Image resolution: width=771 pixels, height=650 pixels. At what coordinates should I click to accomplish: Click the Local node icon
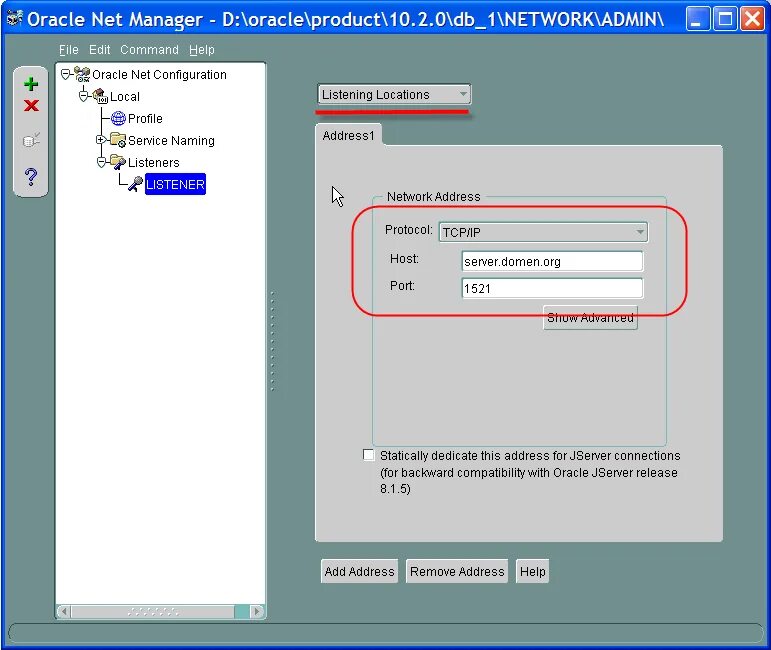(100, 96)
